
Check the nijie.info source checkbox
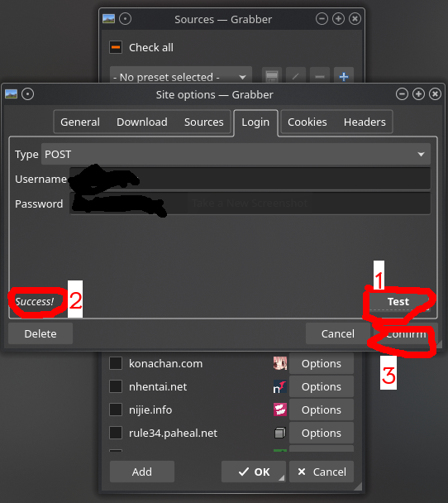click(x=116, y=410)
